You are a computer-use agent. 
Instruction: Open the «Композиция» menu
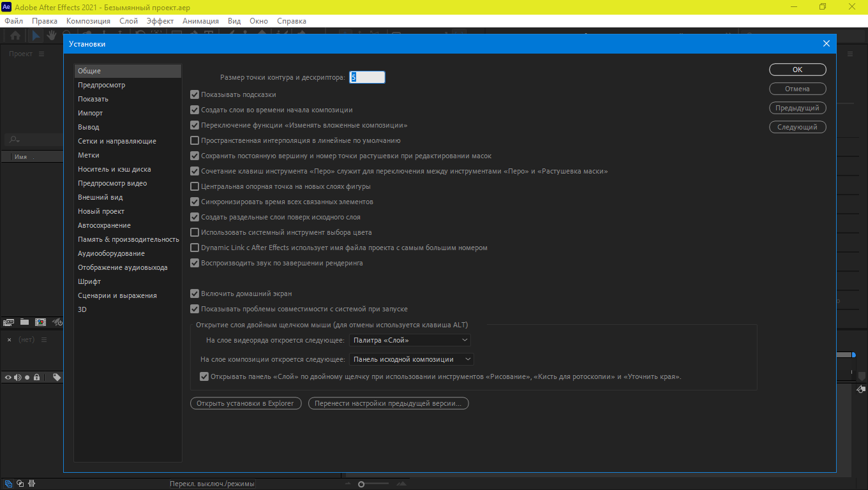tap(88, 21)
